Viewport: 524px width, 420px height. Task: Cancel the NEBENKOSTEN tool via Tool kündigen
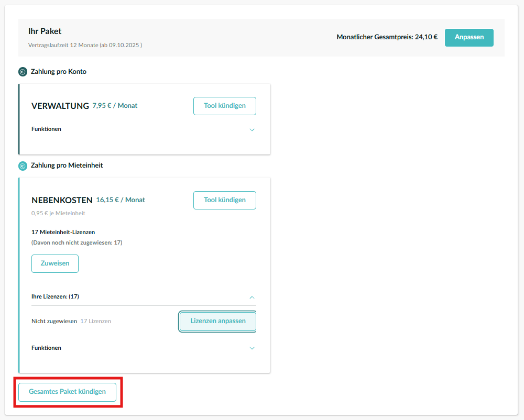click(224, 200)
